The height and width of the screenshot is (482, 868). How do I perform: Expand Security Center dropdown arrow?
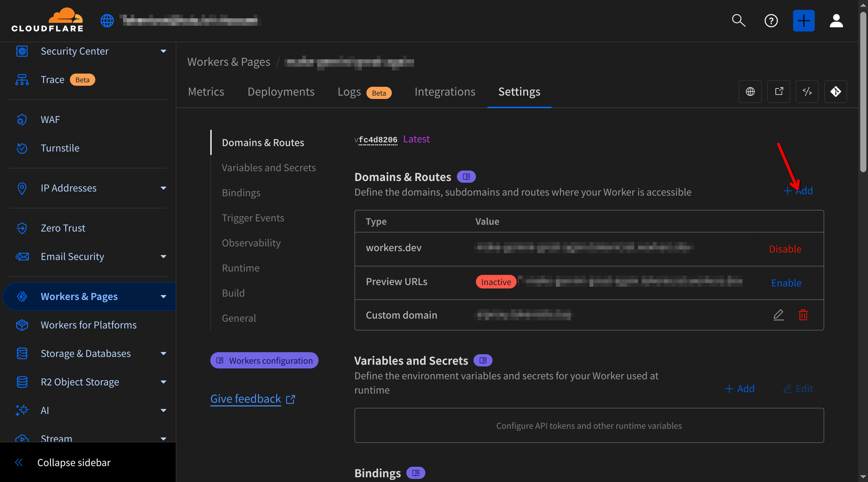click(163, 51)
